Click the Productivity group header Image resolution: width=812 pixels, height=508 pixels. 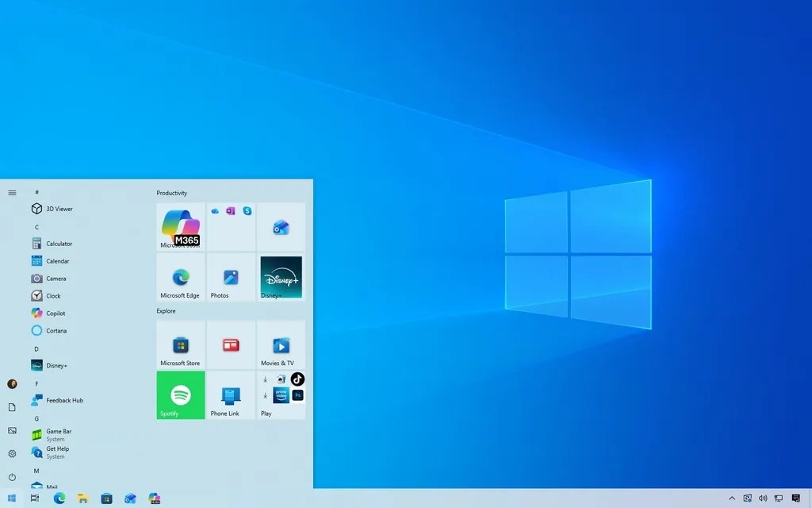coord(172,193)
